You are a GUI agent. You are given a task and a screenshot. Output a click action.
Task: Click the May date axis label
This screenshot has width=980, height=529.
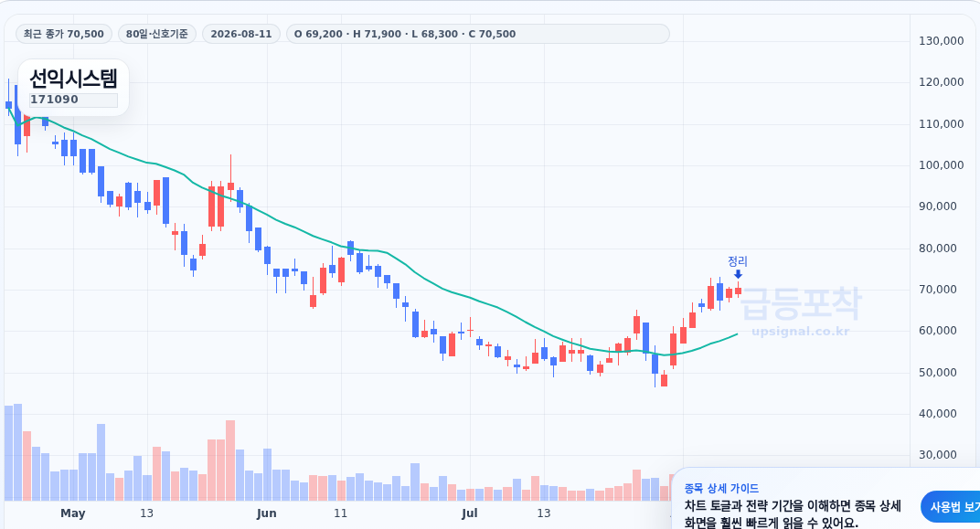[72, 513]
